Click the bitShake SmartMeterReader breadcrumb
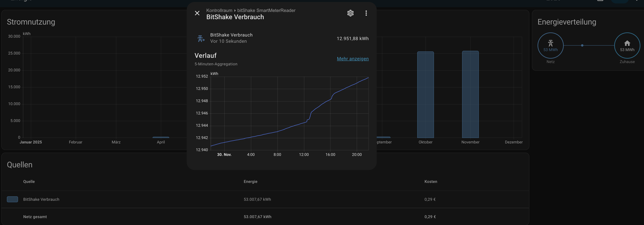This screenshot has width=644, height=225. (x=266, y=10)
